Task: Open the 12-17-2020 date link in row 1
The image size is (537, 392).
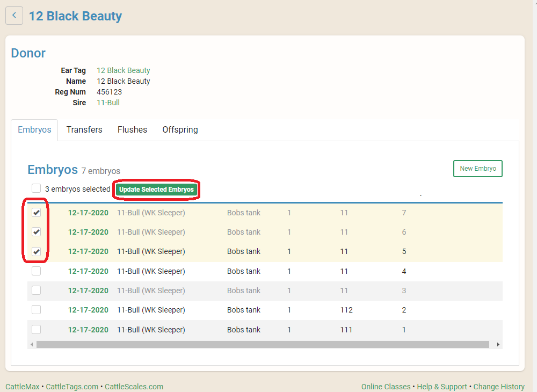Action: pos(88,330)
